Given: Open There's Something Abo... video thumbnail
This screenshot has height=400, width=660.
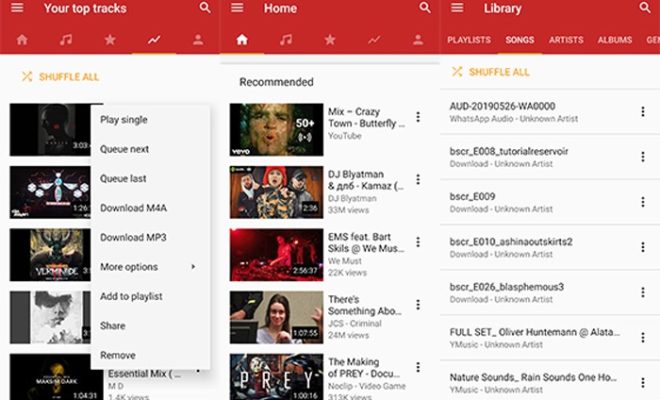Looking at the screenshot, I should tap(276, 317).
